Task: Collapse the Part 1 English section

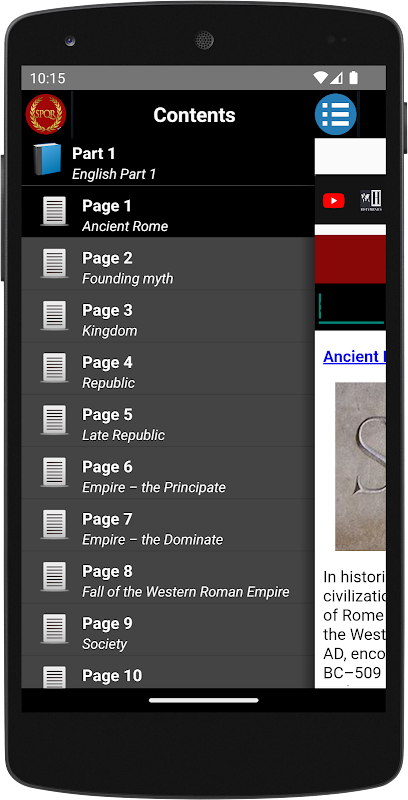Action: (168, 163)
